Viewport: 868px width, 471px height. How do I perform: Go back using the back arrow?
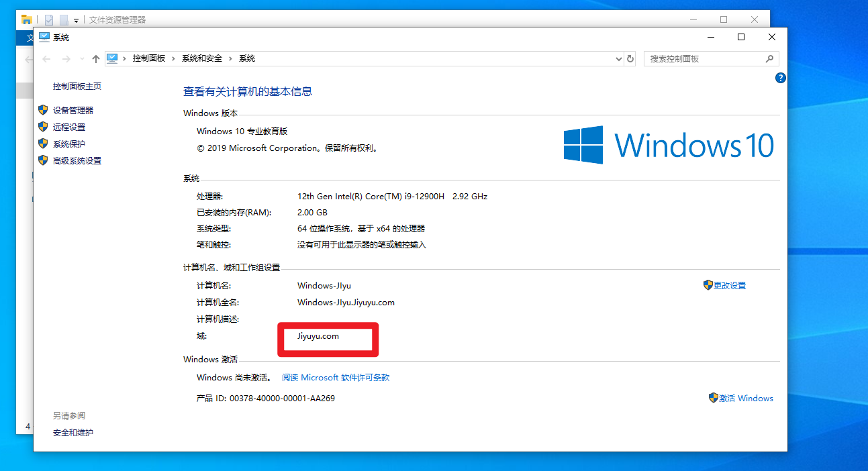click(x=46, y=59)
